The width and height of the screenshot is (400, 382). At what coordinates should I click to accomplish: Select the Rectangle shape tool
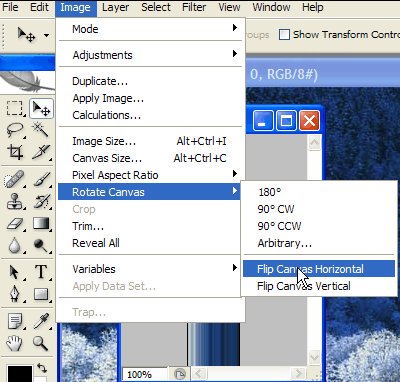point(41,293)
